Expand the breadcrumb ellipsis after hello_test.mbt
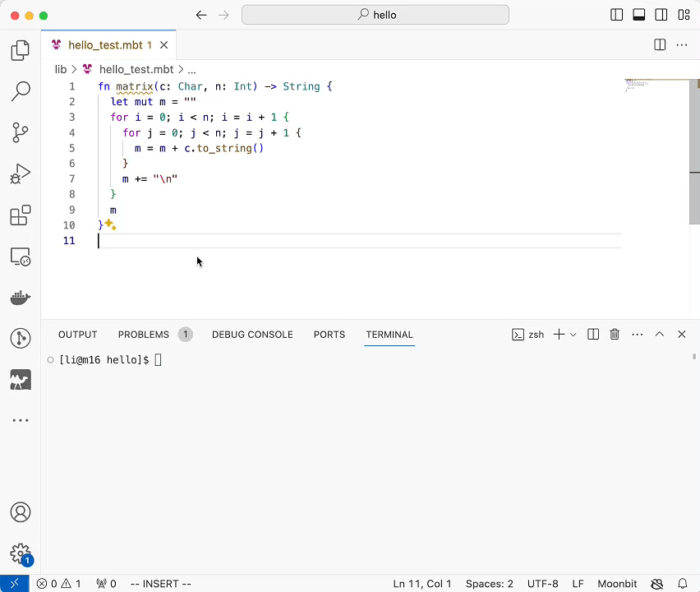The image size is (700, 592). 191,69
